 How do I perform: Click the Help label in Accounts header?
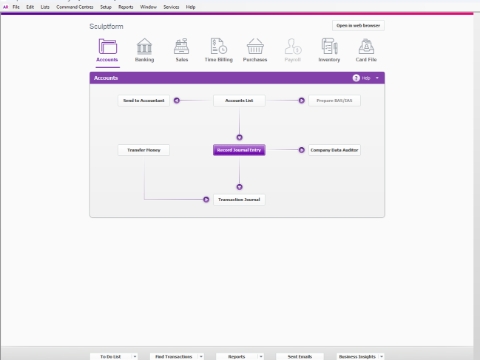point(366,78)
